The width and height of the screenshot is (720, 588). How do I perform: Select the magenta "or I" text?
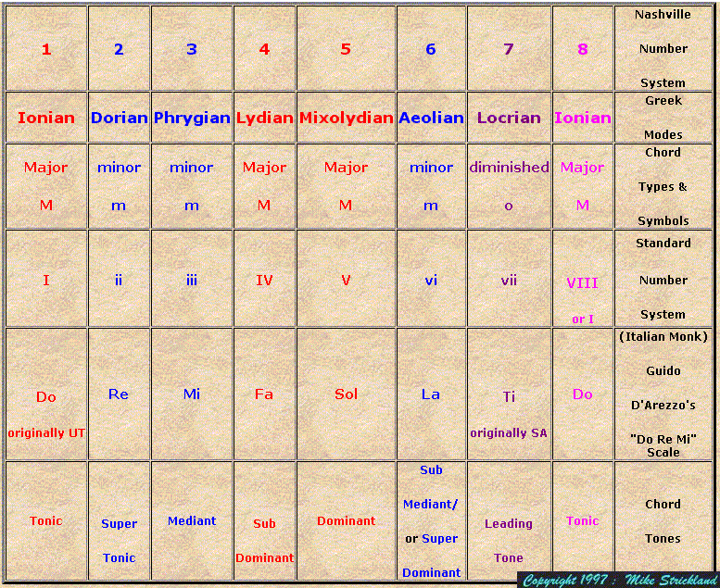[583, 319]
